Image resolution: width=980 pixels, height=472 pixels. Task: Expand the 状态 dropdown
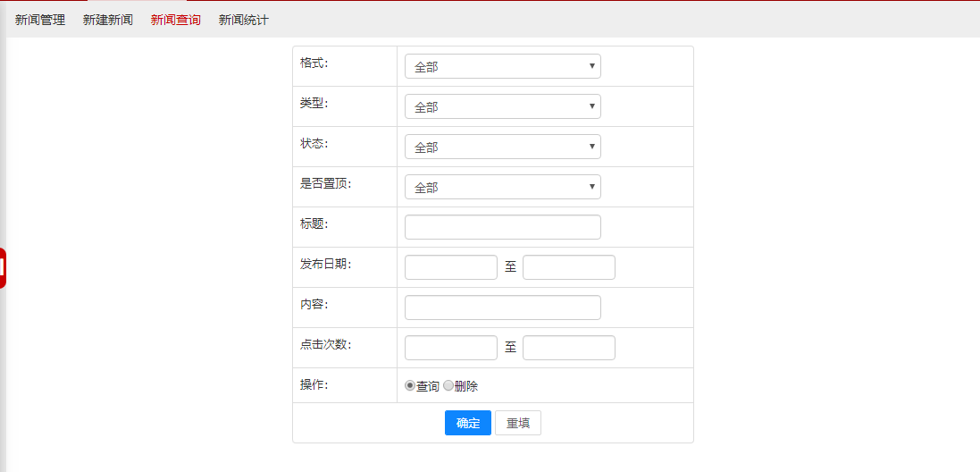(x=502, y=147)
